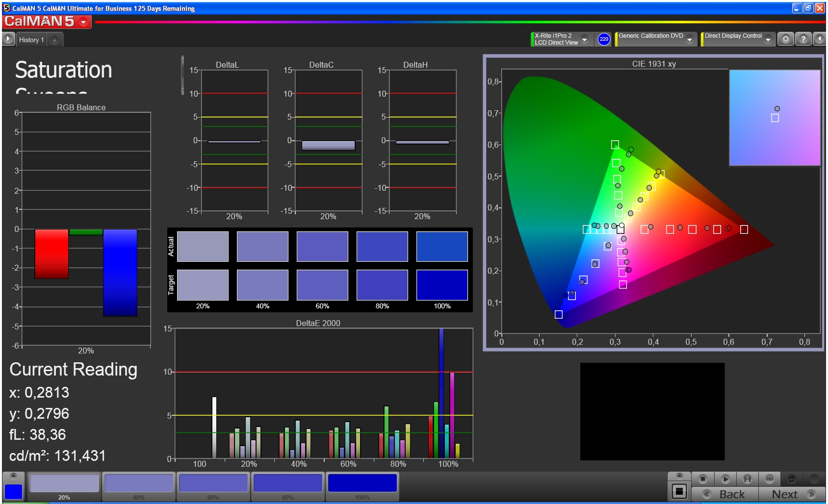Select the 20% saturation swatch in bottom strip
The width and height of the screenshot is (828, 504).
click(x=64, y=483)
